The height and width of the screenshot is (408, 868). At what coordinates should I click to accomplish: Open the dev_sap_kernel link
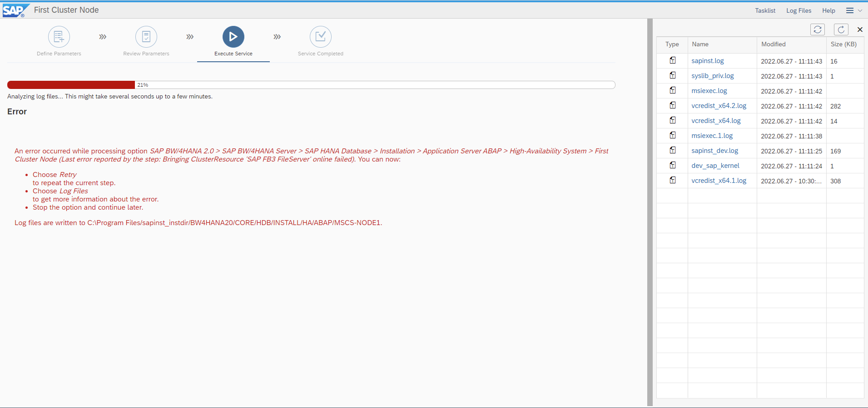(715, 166)
